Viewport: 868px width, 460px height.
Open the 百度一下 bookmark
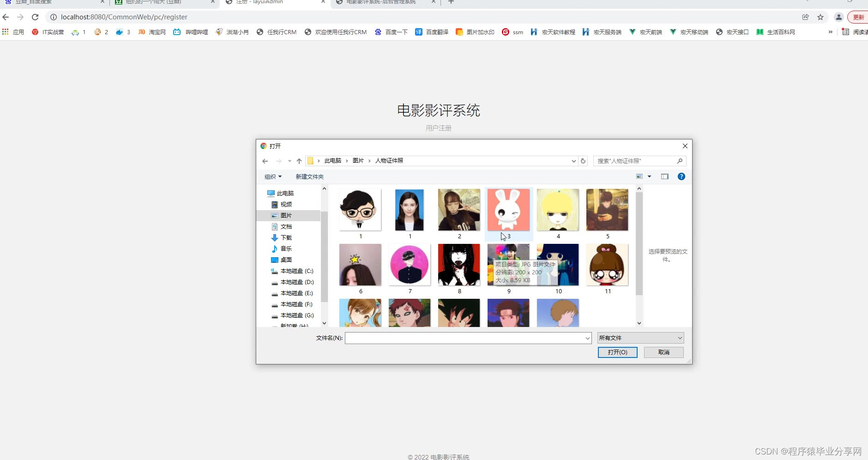click(391, 32)
